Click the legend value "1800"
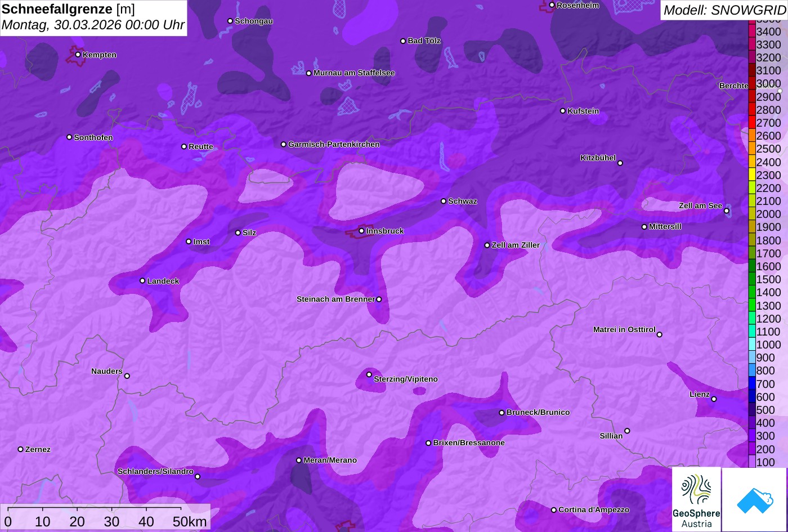This screenshot has height=532, width=788. [x=769, y=240]
